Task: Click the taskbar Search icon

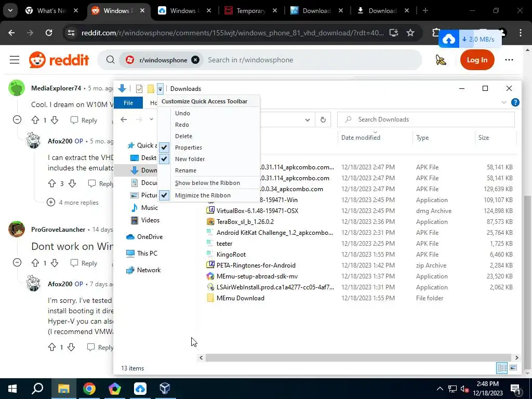Action: (x=37, y=389)
